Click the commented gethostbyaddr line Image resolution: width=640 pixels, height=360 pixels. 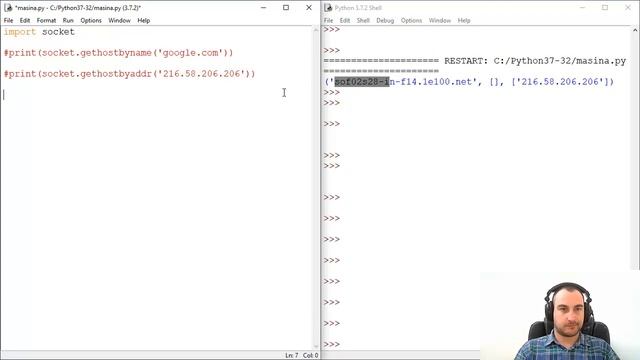(129, 74)
